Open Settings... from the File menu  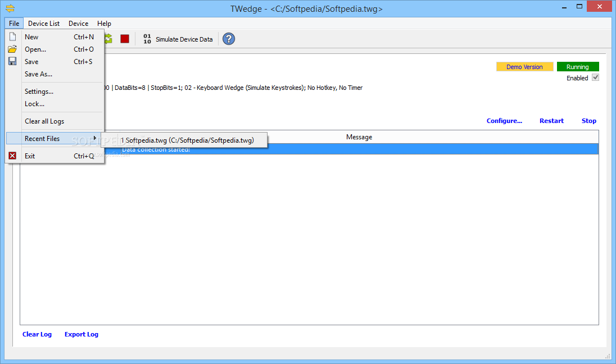55,92
